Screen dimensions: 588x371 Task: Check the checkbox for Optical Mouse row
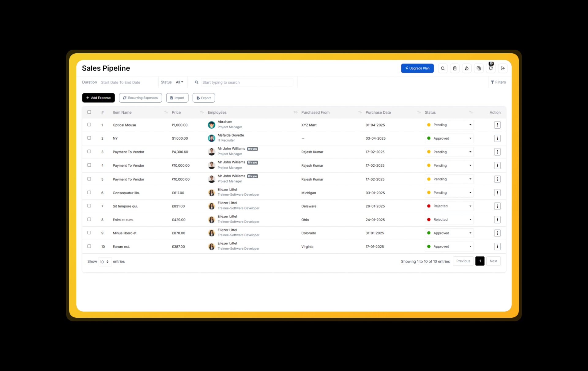[x=89, y=125]
